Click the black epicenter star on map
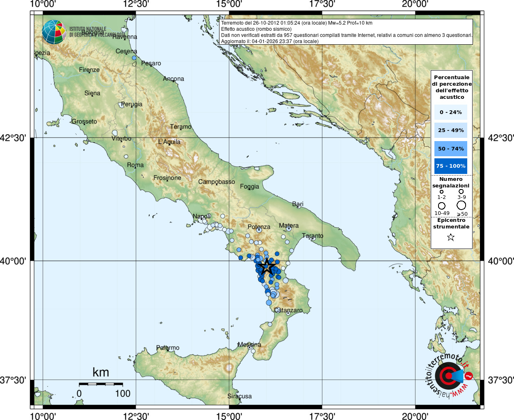Screen dimensions: 514x420 click(x=267, y=267)
